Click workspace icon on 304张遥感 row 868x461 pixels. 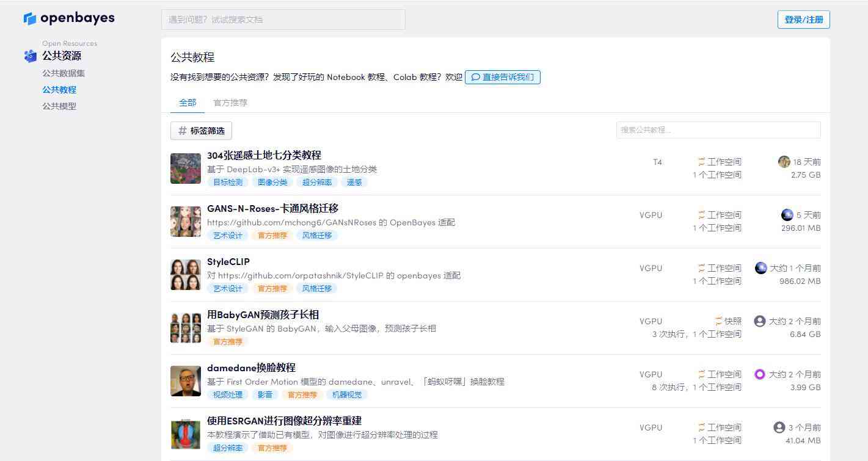coord(701,162)
